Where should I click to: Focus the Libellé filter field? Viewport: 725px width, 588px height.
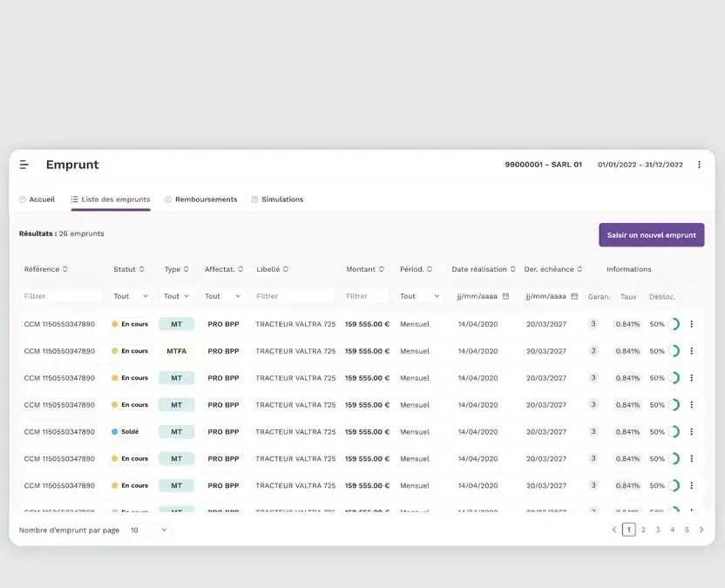pyautogui.click(x=294, y=296)
